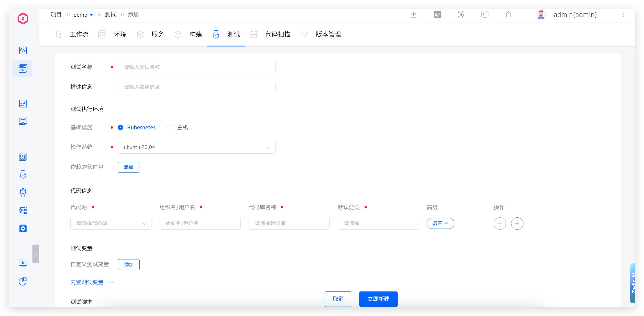Screen dimensions: 644x316
Task: Switch to the 工作流 tab
Action: coord(79,34)
